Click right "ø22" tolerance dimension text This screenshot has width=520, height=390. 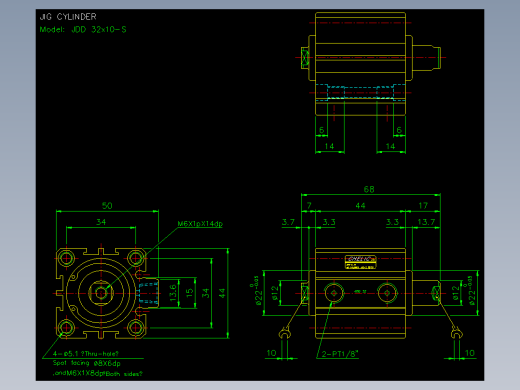point(470,291)
